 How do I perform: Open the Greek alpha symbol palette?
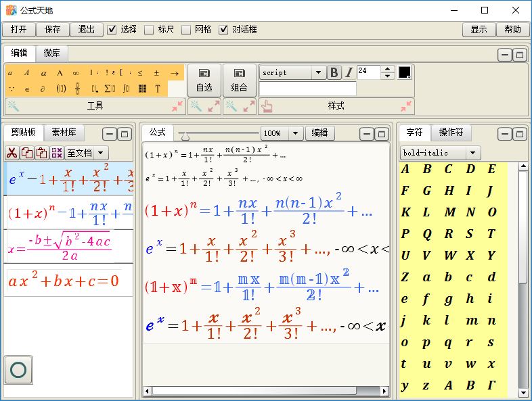coord(43,73)
